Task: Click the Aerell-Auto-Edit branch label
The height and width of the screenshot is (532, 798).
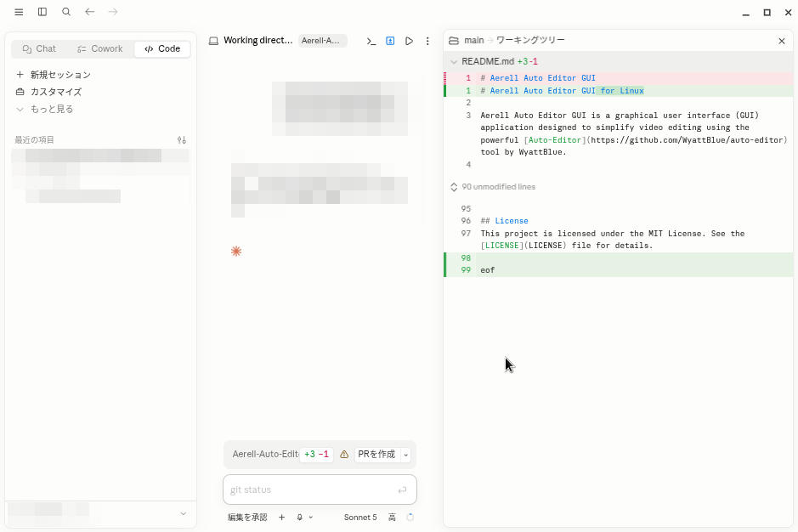Action: point(265,454)
